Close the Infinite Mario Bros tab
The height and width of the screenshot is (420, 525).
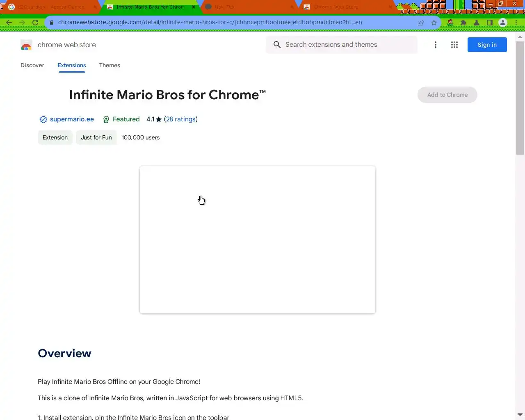tap(194, 7)
